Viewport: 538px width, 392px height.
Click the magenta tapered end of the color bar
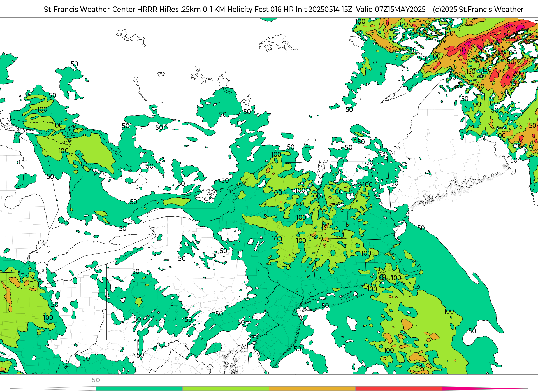485,389
